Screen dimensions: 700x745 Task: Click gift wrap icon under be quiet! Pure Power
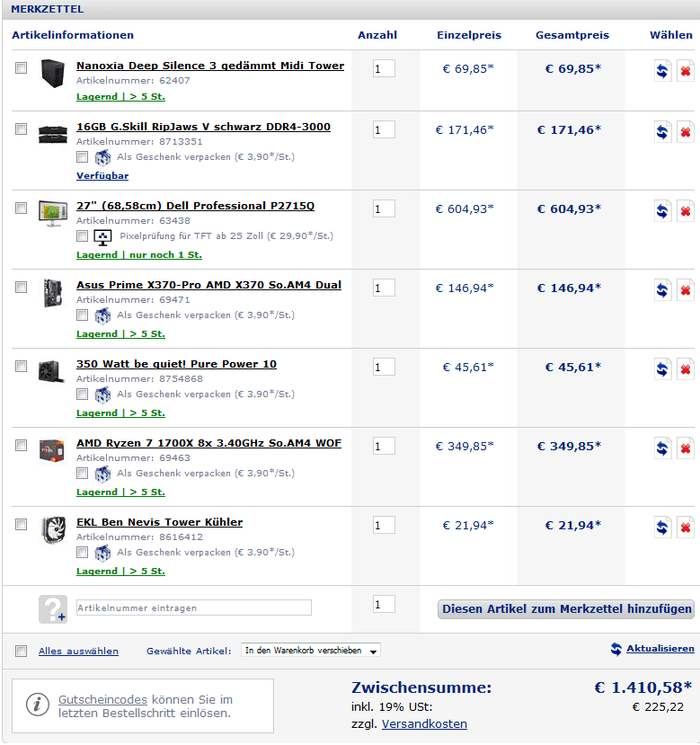point(102,395)
